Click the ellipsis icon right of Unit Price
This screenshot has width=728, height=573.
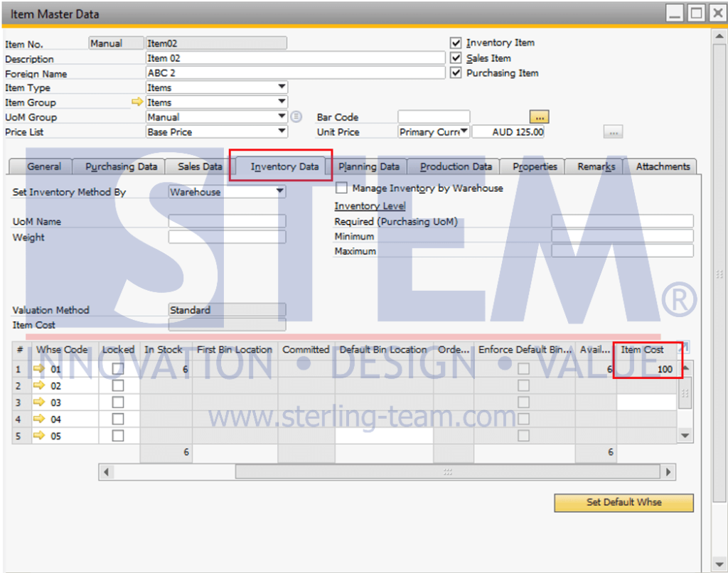point(611,132)
